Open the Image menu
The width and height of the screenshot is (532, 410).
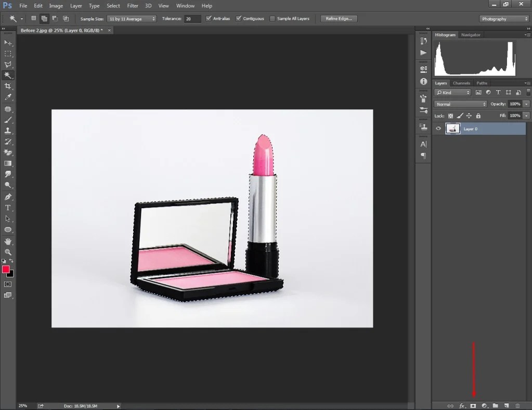56,6
